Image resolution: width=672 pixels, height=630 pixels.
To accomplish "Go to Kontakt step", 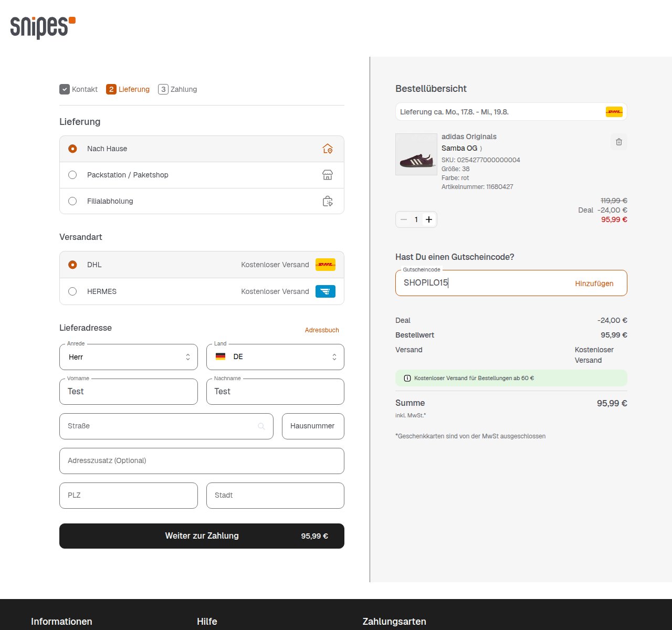I will pos(79,89).
